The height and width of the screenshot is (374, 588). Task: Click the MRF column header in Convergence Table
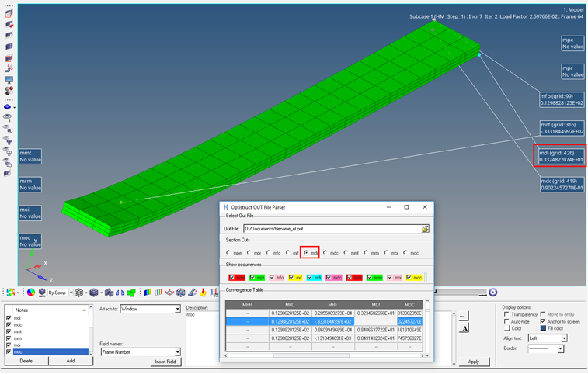[x=332, y=305]
